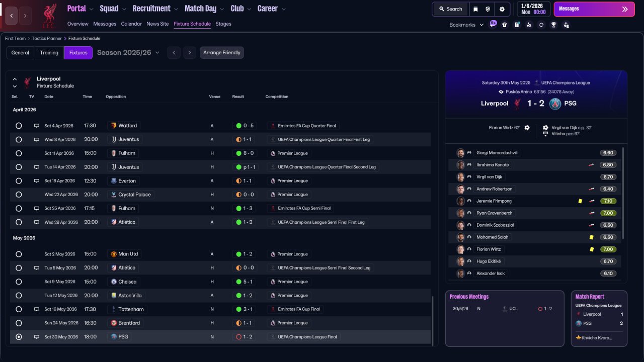Click the Opposition column header
This screenshot has height=362, width=644.
point(116,97)
